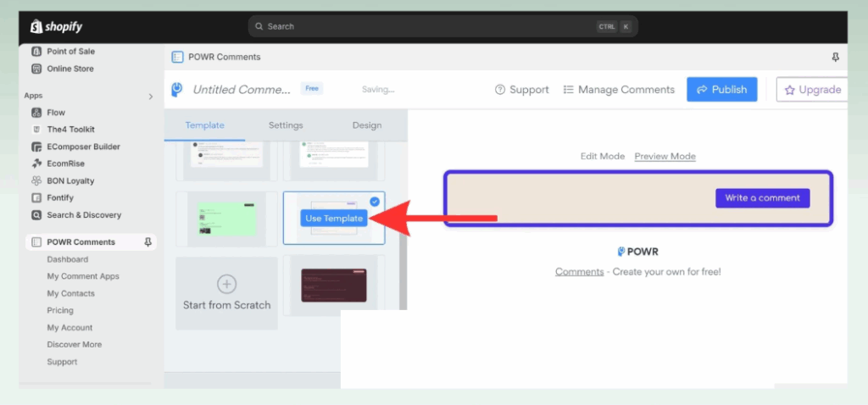This screenshot has width=868, height=405.
Task: Open BON Loyalty app
Action: point(70,180)
